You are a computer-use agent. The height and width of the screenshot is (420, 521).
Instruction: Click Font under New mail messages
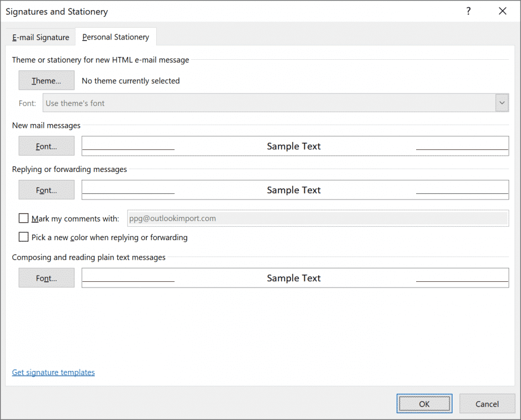point(46,145)
